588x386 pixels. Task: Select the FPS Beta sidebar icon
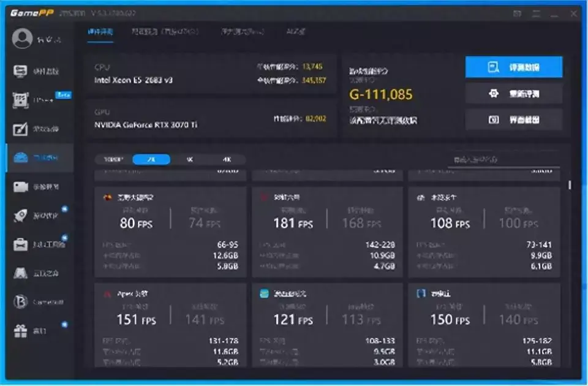[x=21, y=100]
